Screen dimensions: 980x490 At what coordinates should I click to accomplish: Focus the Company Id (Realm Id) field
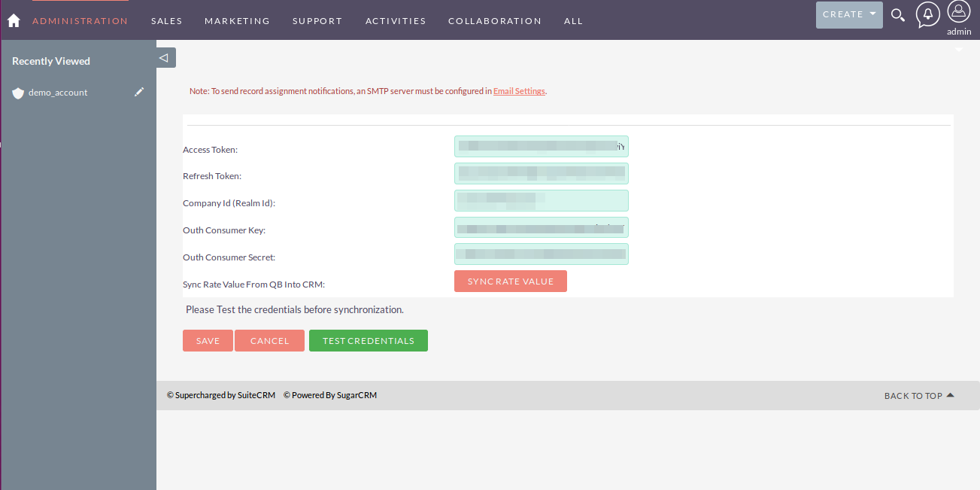(x=542, y=200)
